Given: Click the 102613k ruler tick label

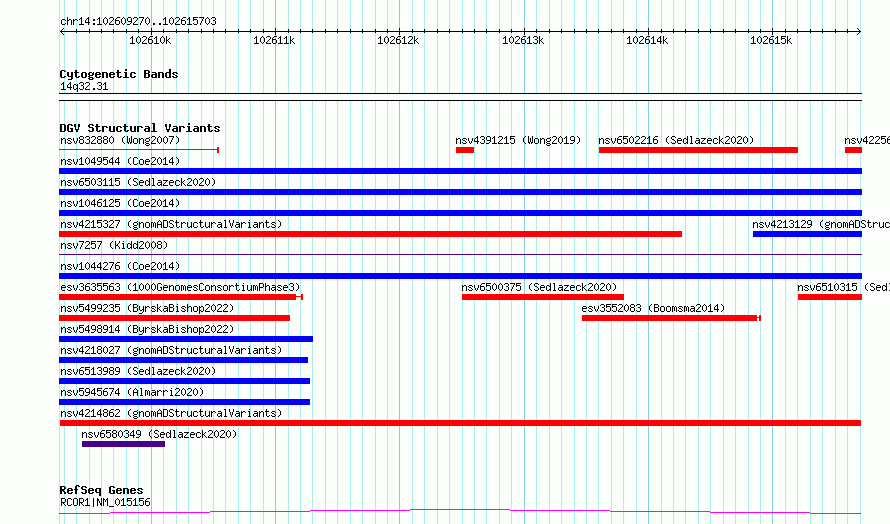Looking at the screenshot, I should pyautogui.click(x=523, y=40).
